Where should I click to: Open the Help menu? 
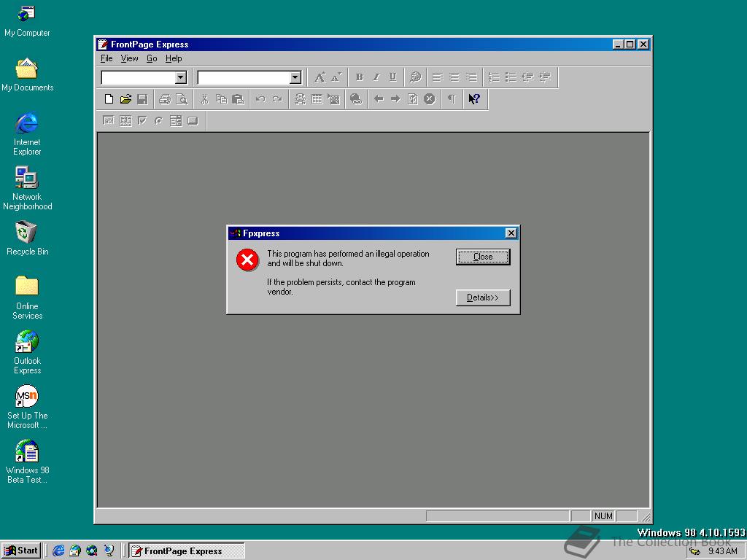point(174,58)
